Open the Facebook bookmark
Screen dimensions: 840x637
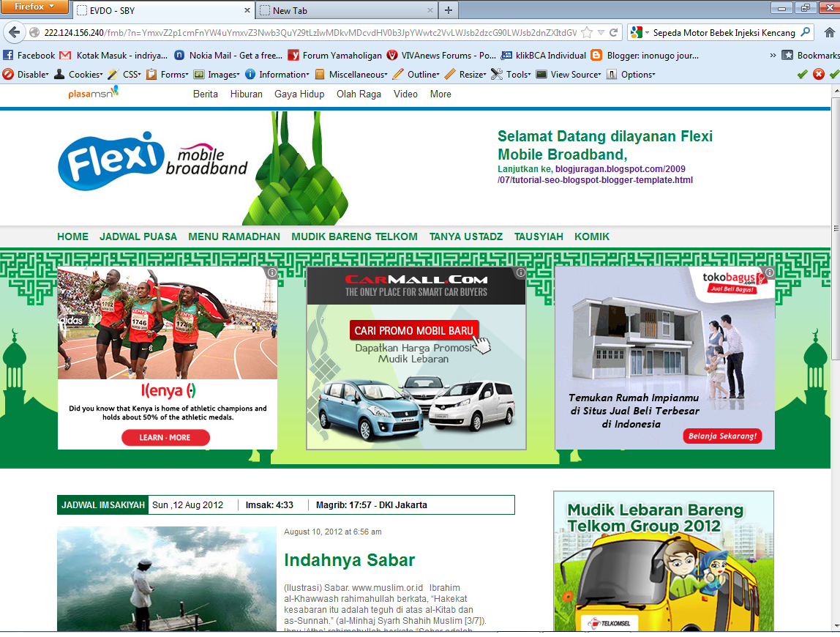[x=29, y=55]
